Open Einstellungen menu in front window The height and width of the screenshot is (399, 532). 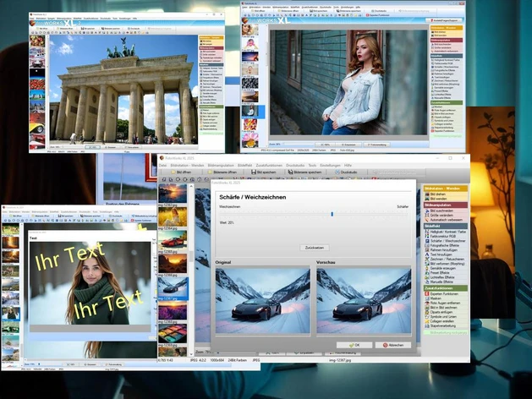(x=330, y=166)
